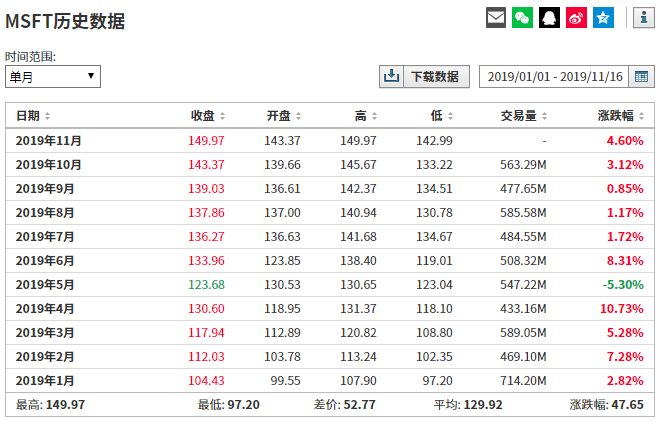Image resolution: width=659 pixels, height=421 pixels.
Task: Share to Weibo using the red icon
Action: coord(576,18)
